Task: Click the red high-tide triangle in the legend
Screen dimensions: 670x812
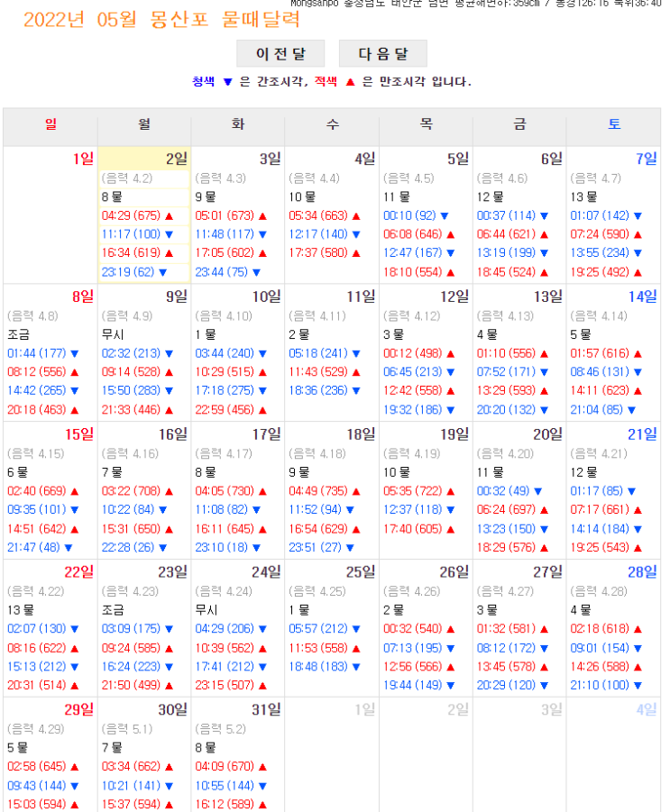Action: 350,82
